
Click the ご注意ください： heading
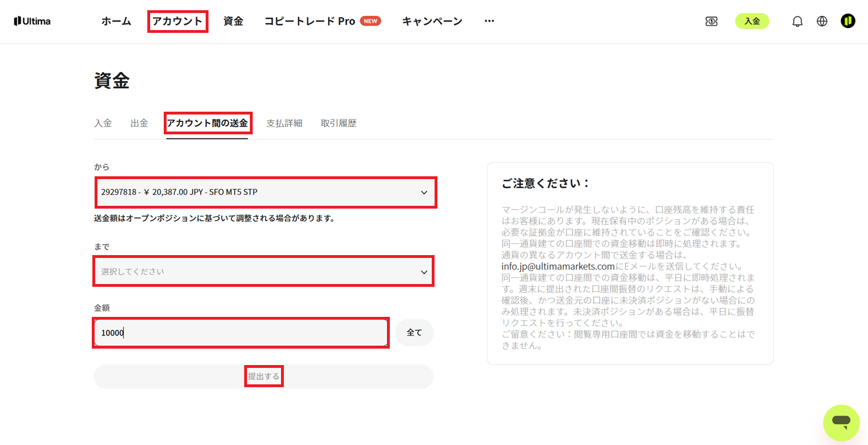546,183
